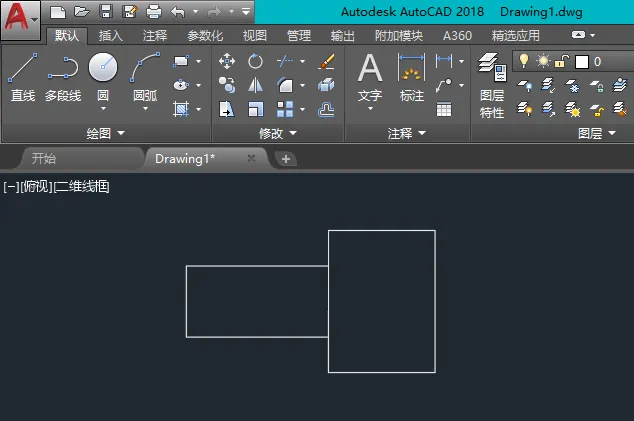The width and height of the screenshot is (634, 421).
Task: Toggle the layer on/off light bulb
Action: [524, 61]
